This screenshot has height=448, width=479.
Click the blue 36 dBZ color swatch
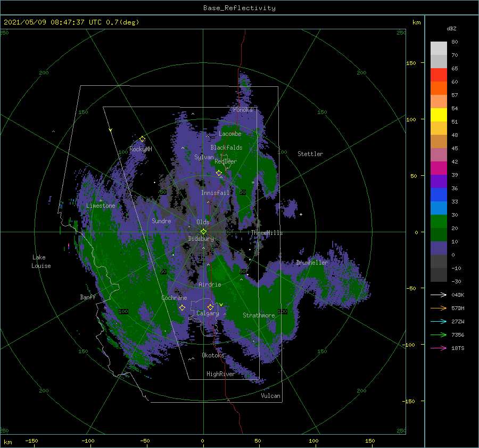coord(439,195)
